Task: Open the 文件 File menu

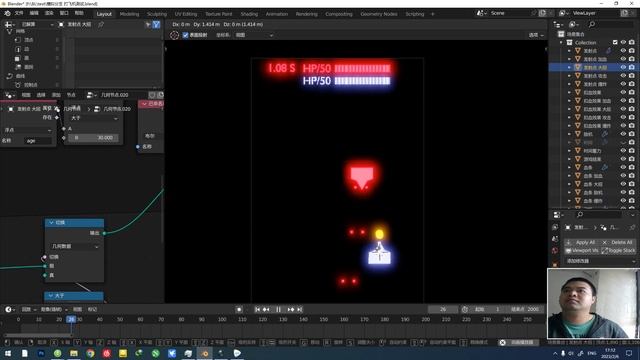Action: click(x=19, y=13)
